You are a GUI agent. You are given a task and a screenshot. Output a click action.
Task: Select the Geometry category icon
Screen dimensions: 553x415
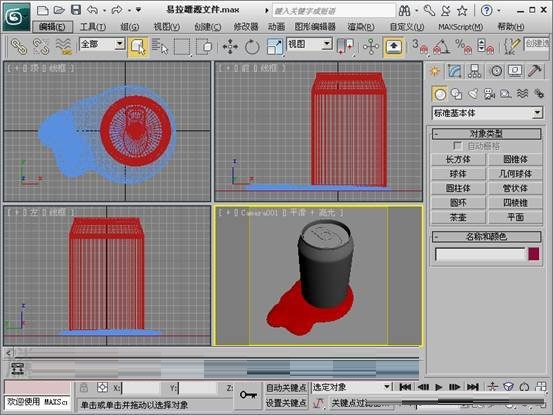coord(440,94)
